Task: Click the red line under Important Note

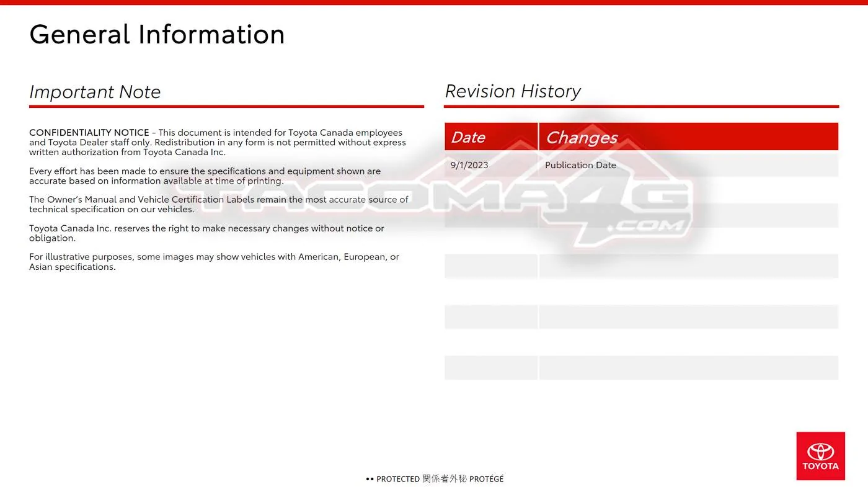Action: 226,106
